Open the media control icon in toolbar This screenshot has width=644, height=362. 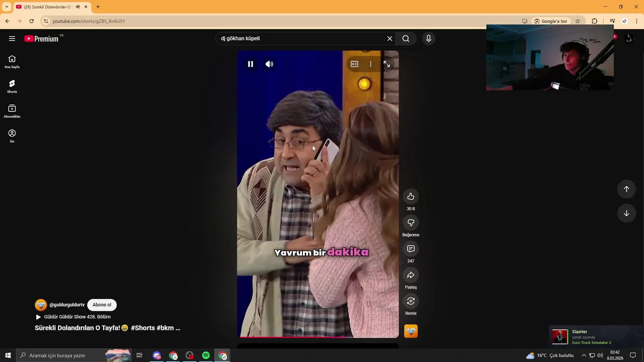(612, 21)
